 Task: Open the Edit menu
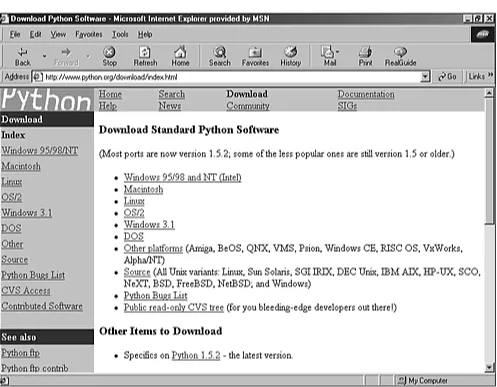pyautogui.click(x=35, y=34)
